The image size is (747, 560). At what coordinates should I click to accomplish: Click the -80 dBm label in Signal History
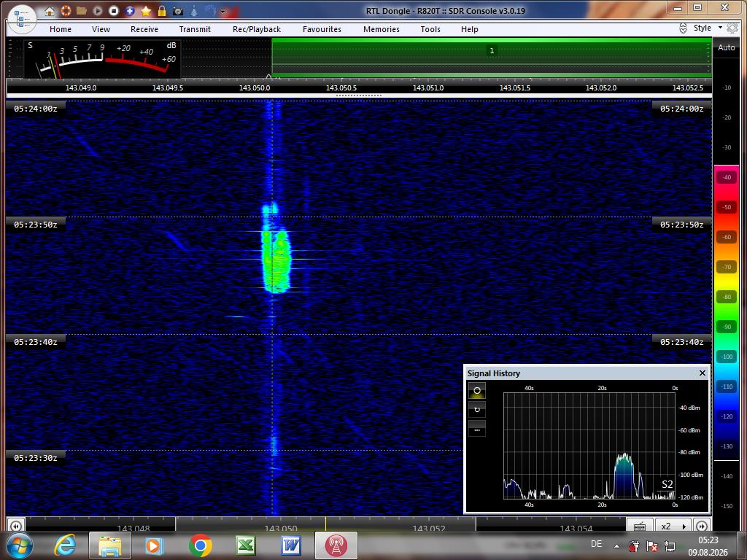[x=689, y=452]
